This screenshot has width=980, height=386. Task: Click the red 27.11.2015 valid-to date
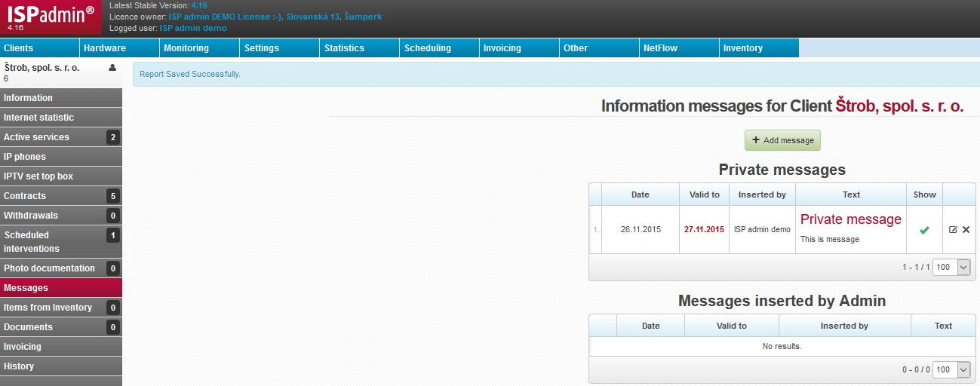(704, 229)
